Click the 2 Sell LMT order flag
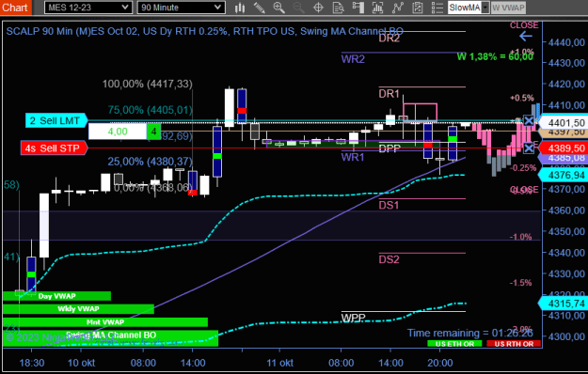 56,120
